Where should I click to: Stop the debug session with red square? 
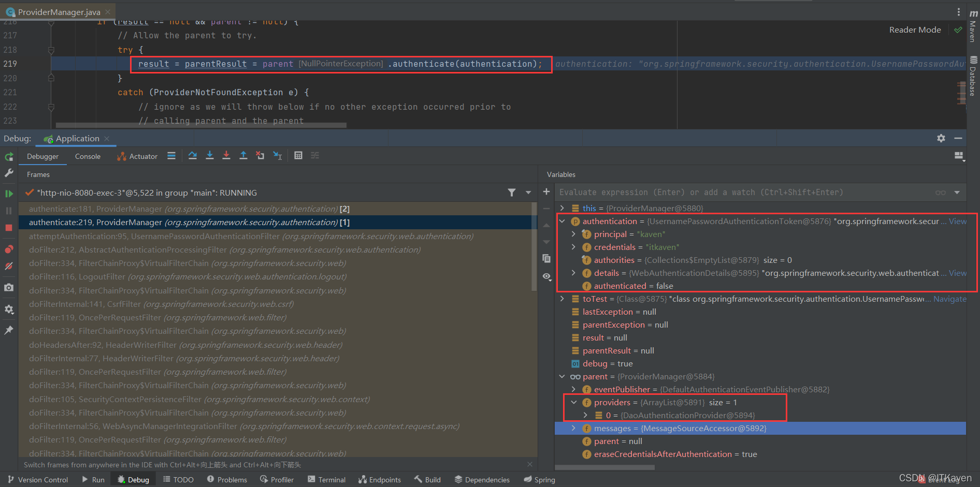point(9,228)
